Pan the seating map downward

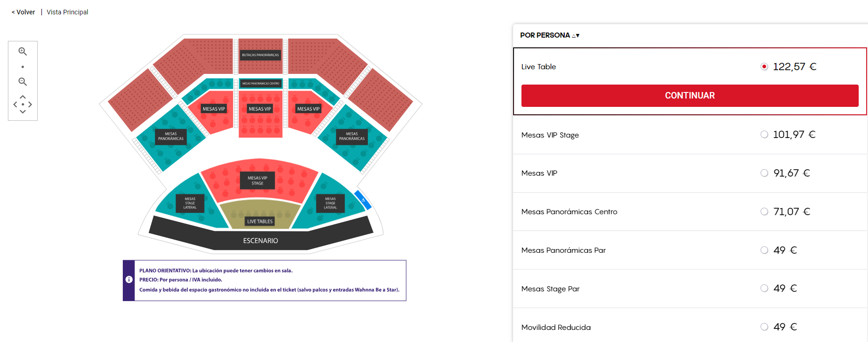pos(22,112)
